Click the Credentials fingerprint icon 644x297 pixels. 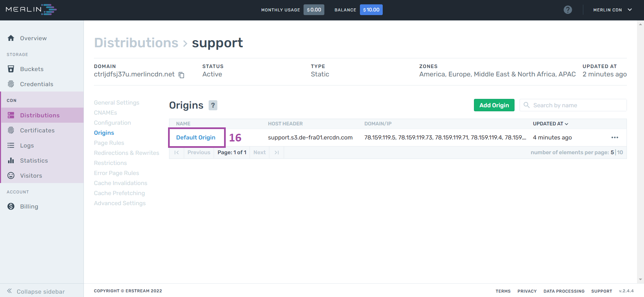tap(11, 84)
